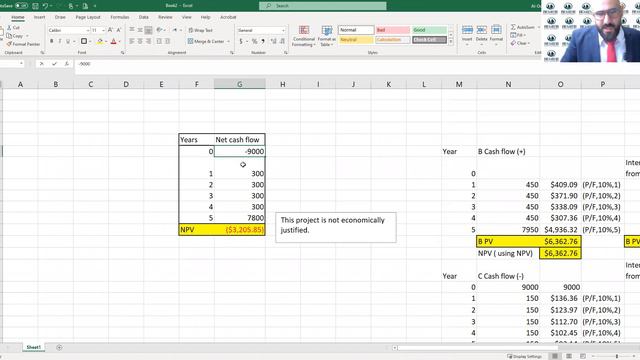Screen dimensions: 640x360
Task: Click the New Sheet plus icon
Action: (x=59, y=347)
